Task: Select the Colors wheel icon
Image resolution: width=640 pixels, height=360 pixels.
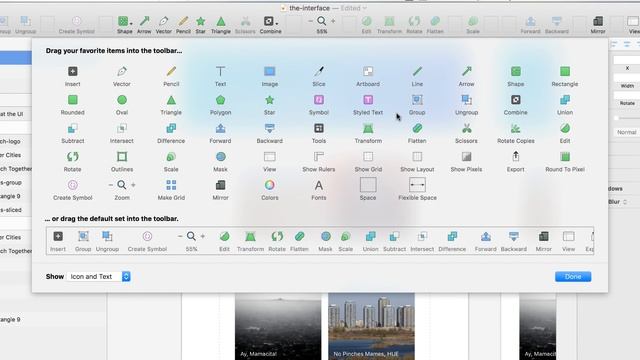Action: click(x=269, y=185)
